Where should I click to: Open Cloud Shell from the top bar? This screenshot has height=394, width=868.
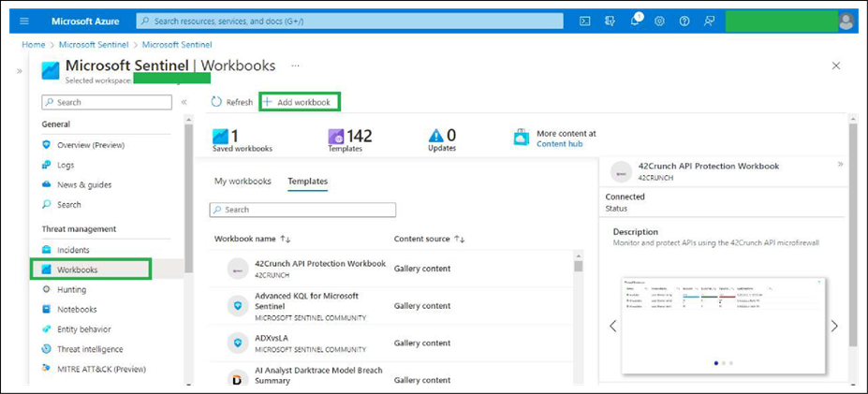pyautogui.click(x=584, y=21)
